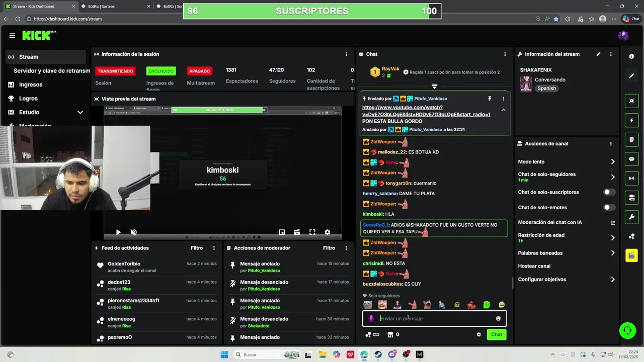Toggle Chat de solo-emotes switch
The width and height of the screenshot is (644, 362).
click(x=609, y=208)
